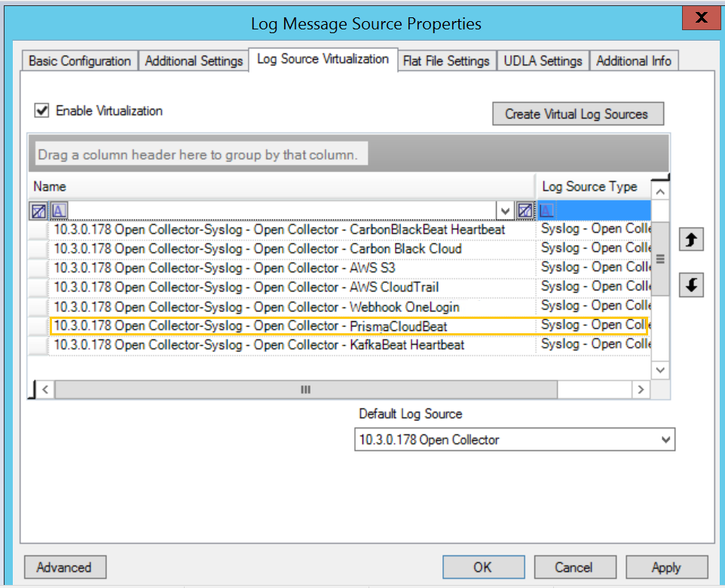The image size is (725, 588).
Task: Click the move up arrow button
Action: point(691,240)
